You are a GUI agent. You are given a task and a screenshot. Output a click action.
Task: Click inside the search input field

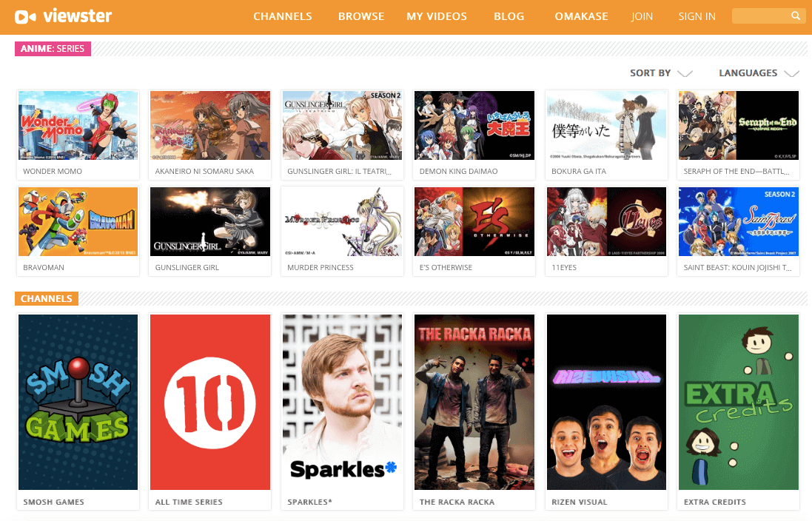pyautogui.click(x=761, y=16)
